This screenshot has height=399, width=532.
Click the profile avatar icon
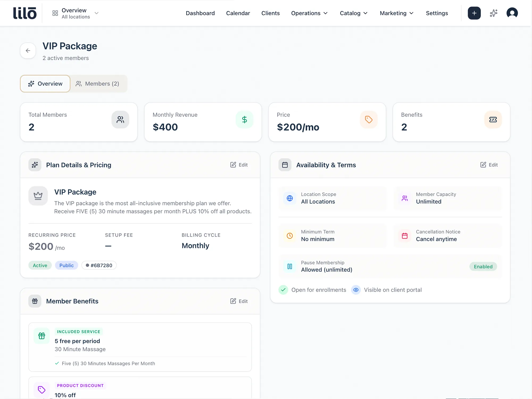512,13
